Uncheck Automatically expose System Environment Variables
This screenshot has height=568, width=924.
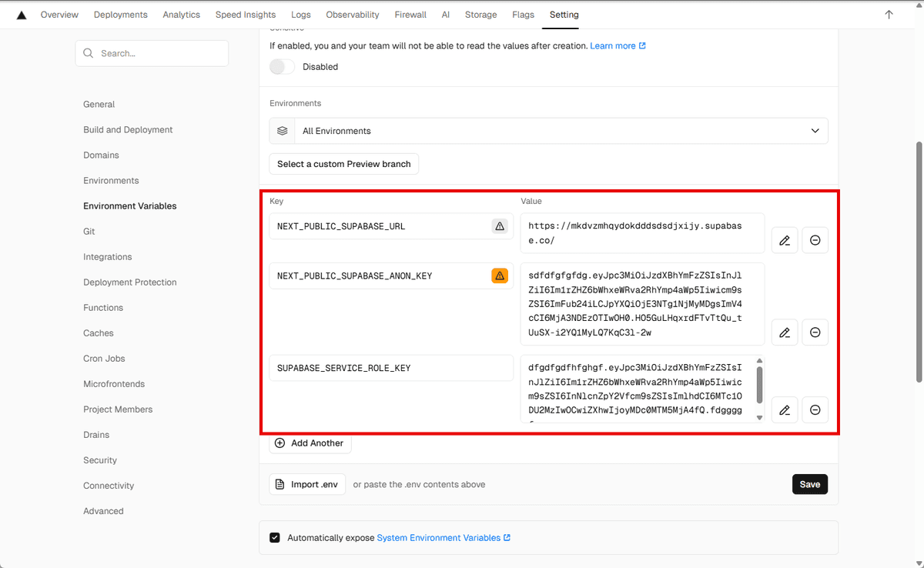point(275,537)
